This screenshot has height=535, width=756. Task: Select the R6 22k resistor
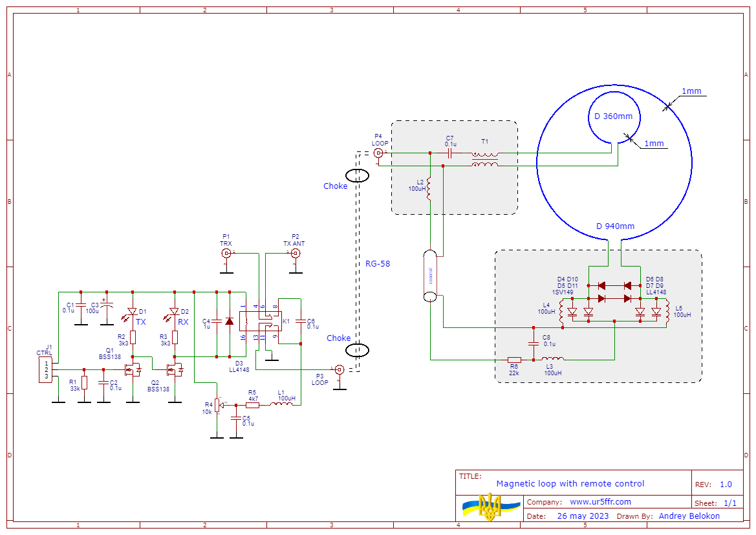coord(515,359)
